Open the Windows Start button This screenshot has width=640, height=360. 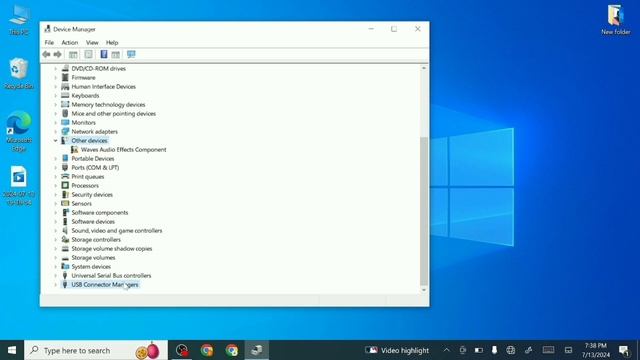[12, 350]
